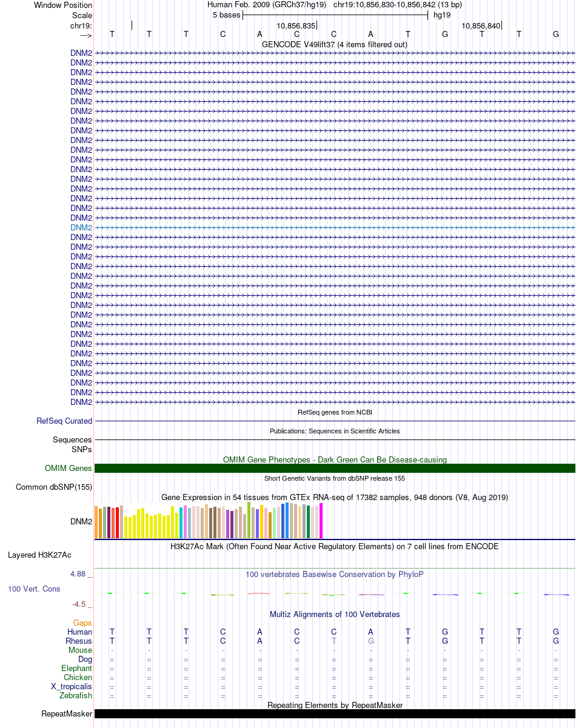Screen dimensions: 576x728
Task: Click the orange Gaps label
Action: (82, 623)
